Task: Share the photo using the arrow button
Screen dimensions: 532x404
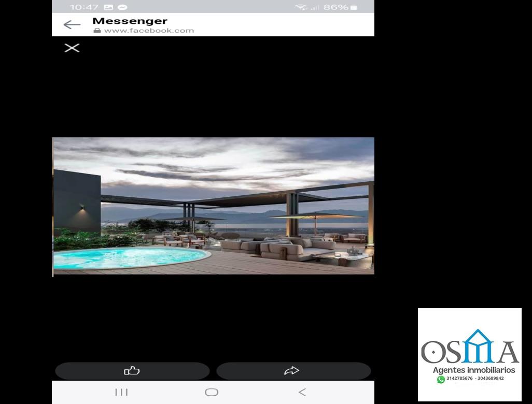Action: click(293, 370)
